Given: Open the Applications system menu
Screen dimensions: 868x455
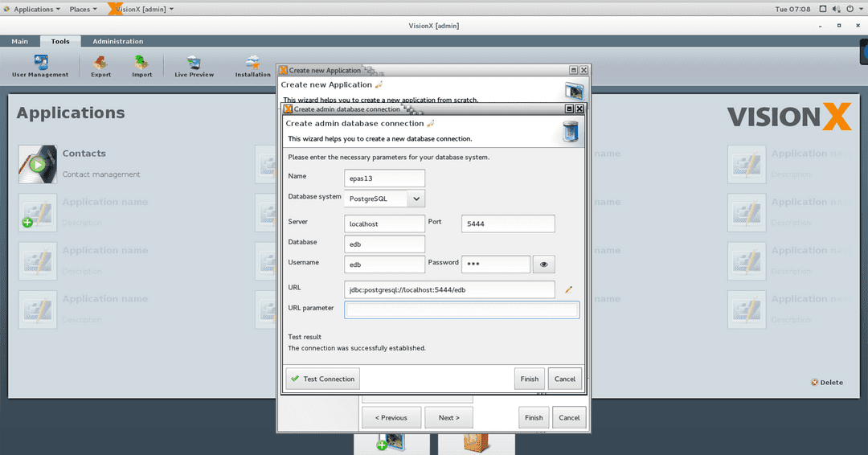Looking at the screenshot, I should pos(33,9).
